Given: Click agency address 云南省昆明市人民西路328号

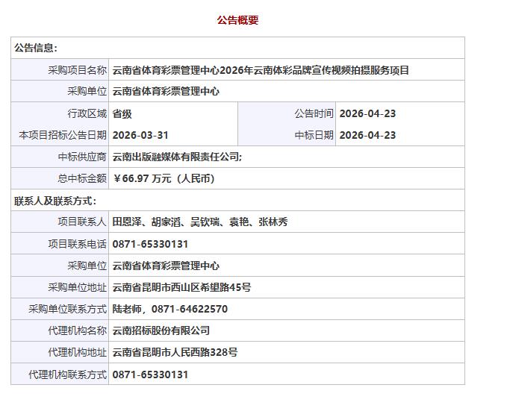Looking at the screenshot, I should point(175,352).
